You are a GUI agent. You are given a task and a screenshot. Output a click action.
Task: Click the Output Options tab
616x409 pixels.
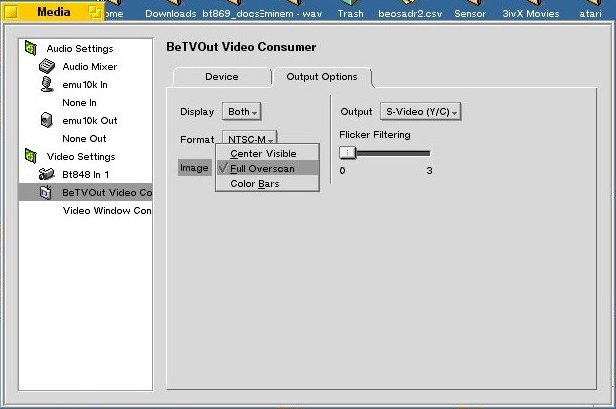click(322, 77)
